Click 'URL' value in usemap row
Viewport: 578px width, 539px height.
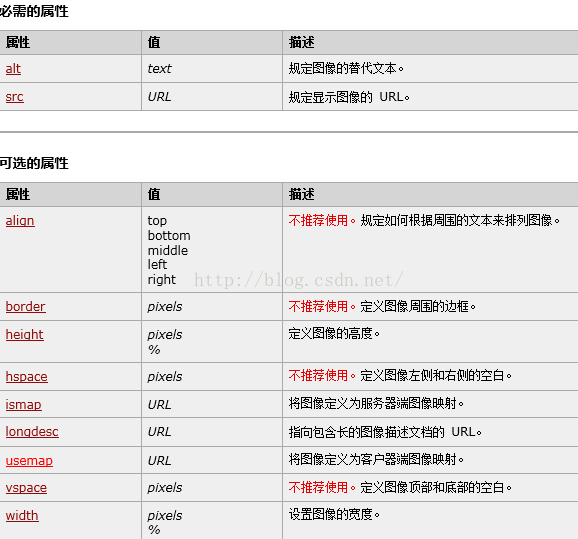tap(159, 461)
